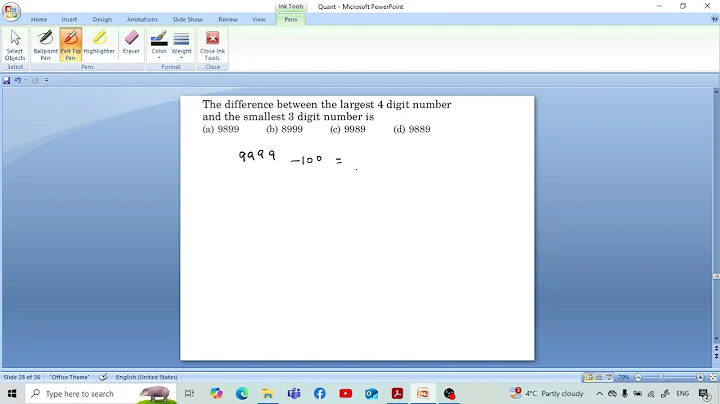Activate the Felt Tip Pen tool
720x404 pixels.
click(x=70, y=45)
